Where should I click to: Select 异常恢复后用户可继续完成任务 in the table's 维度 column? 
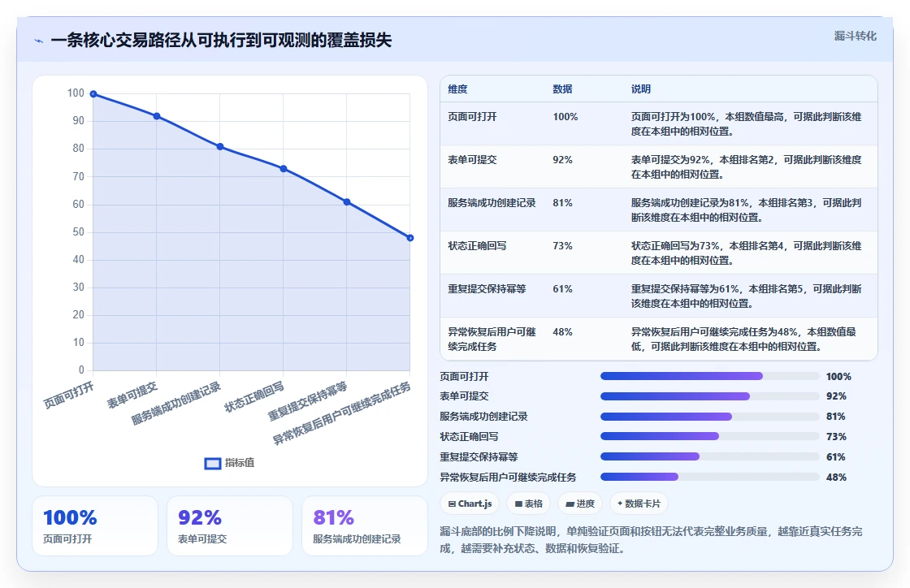pos(492,339)
